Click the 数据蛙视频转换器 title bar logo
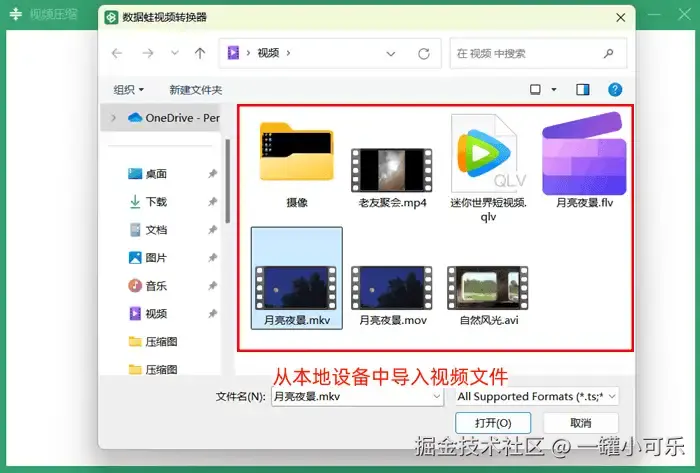 pos(111,17)
